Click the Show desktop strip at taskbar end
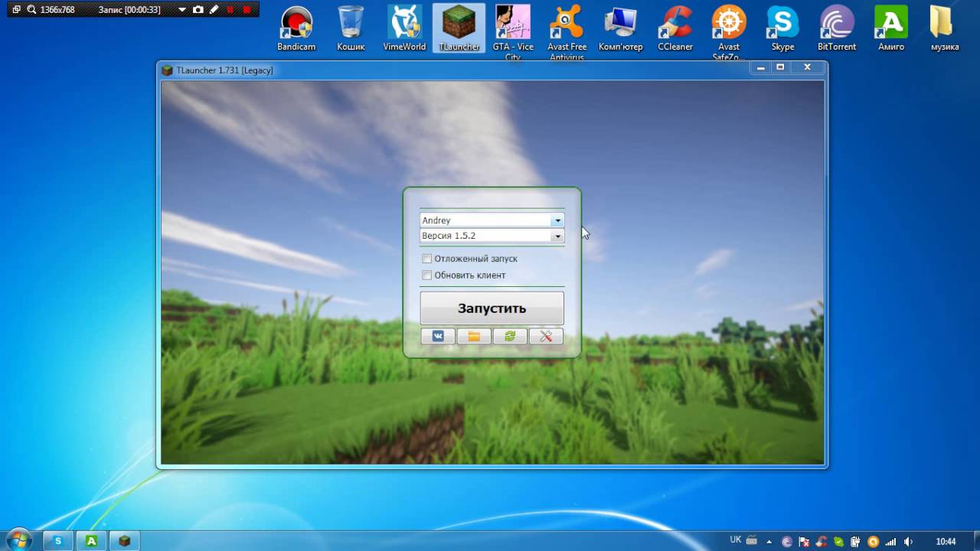Screen dimensions: 980x551 point(976,540)
